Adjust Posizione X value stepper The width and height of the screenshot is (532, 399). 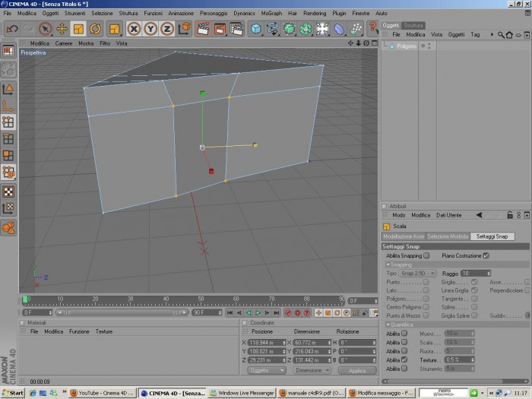coord(284,343)
